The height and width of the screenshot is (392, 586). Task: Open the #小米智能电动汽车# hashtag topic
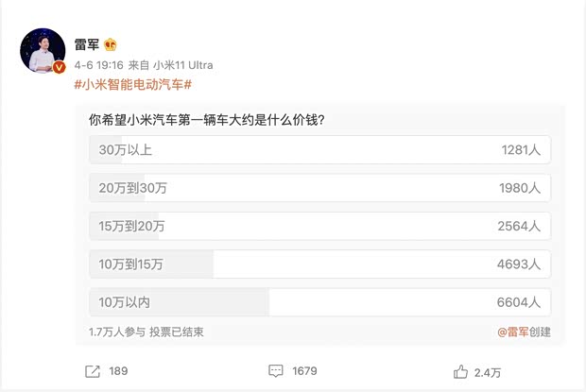click(132, 85)
